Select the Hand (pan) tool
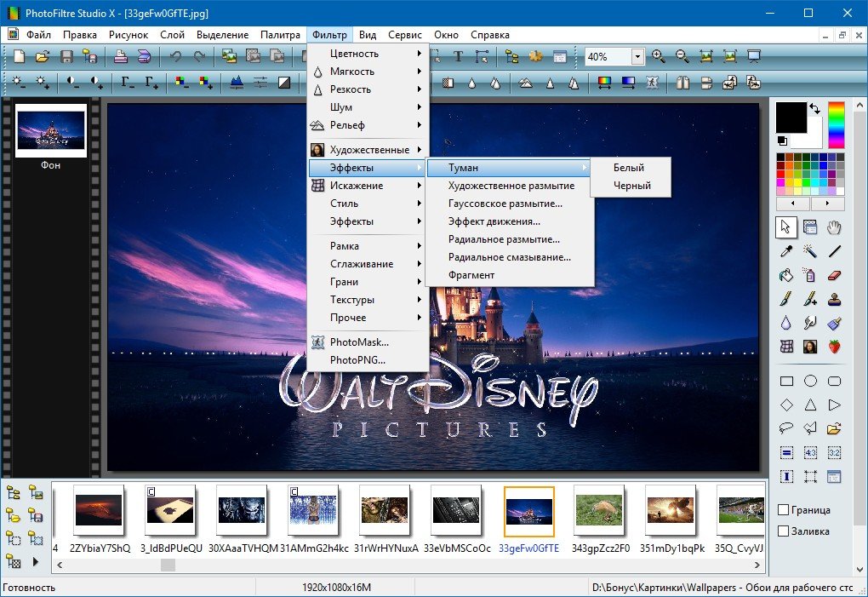The width and height of the screenshot is (868, 597). pyautogui.click(x=834, y=227)
